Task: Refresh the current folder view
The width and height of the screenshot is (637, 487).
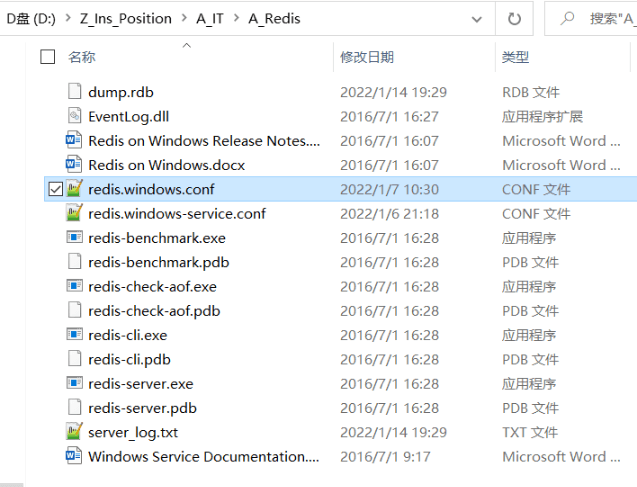Action: click(x=514, y=19)
